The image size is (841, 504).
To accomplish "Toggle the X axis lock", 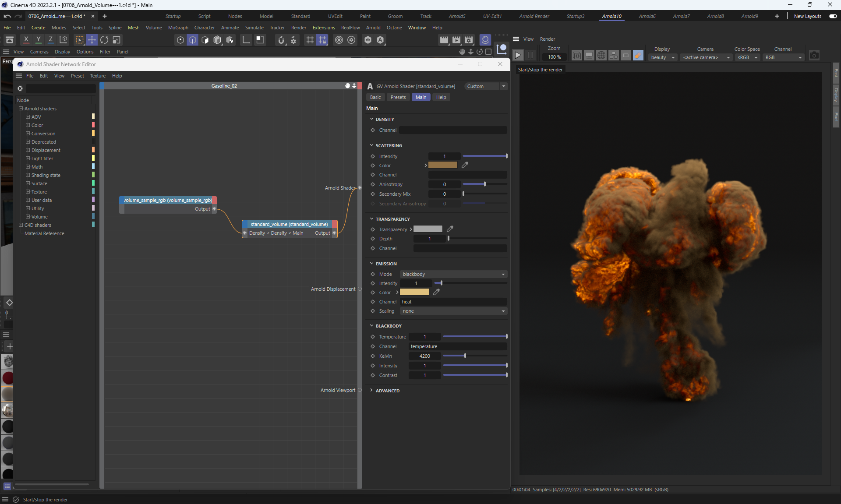I will (x=26, y=40).
